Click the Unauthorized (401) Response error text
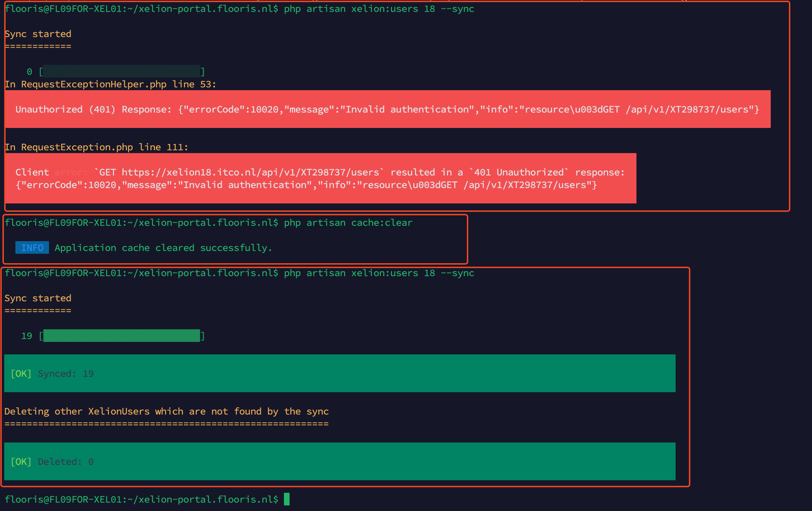This screenshot has height=511, width=812. point(387,109)
